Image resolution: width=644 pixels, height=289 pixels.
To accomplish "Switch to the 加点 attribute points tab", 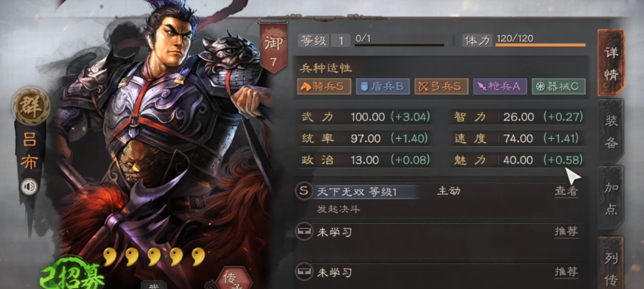I will tap(611, 198).
